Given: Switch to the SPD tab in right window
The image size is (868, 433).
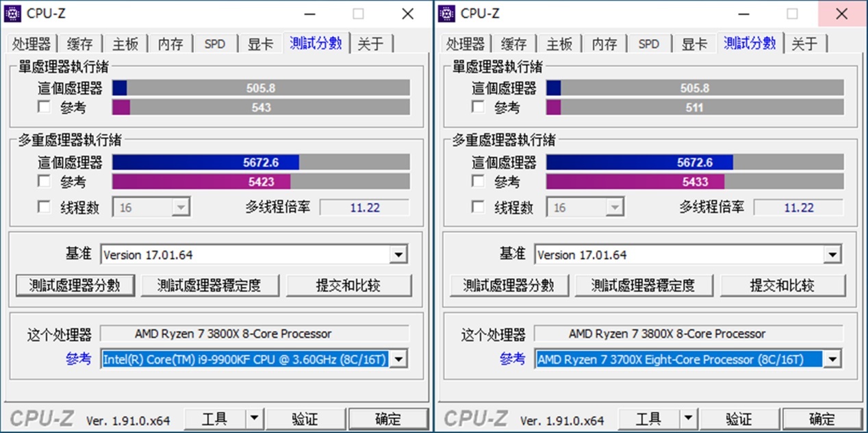Looking at the screenshot, I should tap(649, 43).
